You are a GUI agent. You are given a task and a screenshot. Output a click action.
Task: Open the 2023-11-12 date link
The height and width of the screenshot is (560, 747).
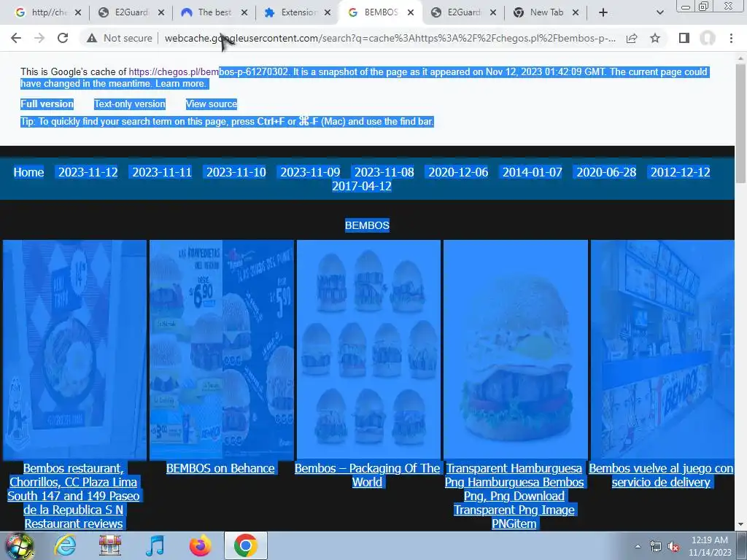(88, 172)
